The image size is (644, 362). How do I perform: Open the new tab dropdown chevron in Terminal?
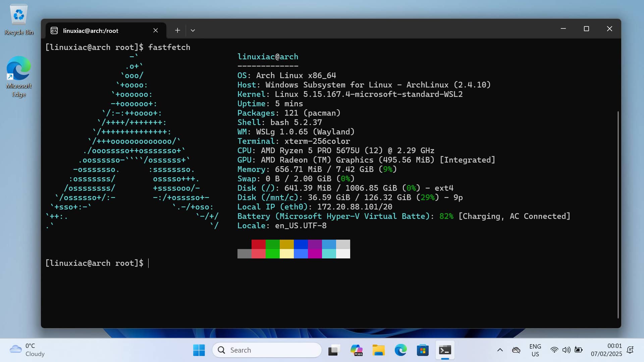(193, 30)
